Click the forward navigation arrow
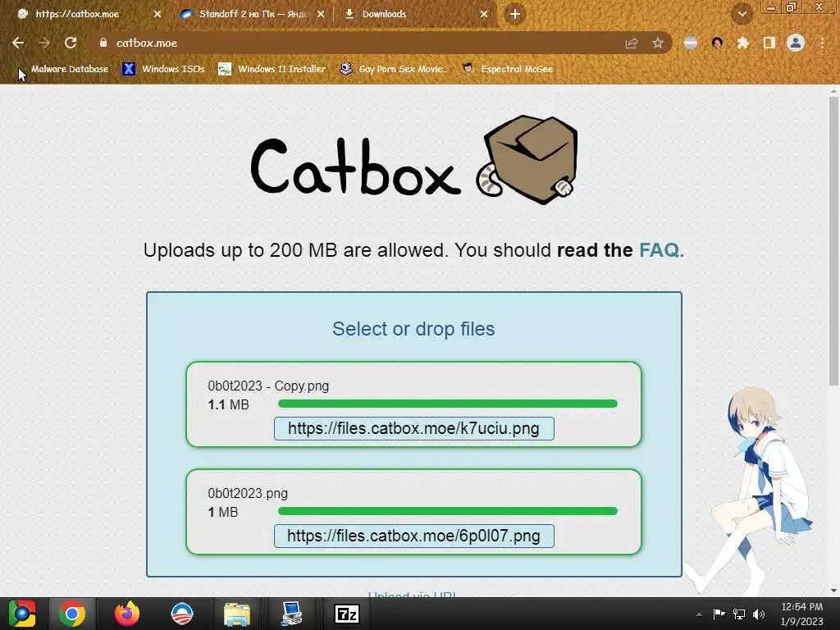Image resolution: width=840 pixels, height=630 pixels. 44,43
